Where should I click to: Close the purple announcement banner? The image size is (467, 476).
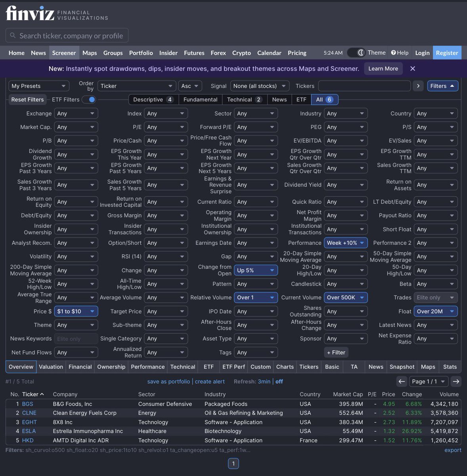click(413, 69)
